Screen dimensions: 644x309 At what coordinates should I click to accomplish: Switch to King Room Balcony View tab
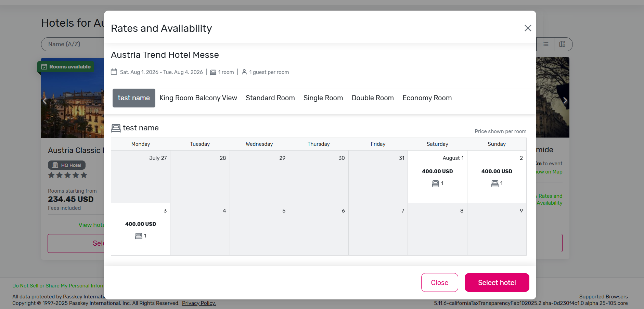click(x=198, y=98)
